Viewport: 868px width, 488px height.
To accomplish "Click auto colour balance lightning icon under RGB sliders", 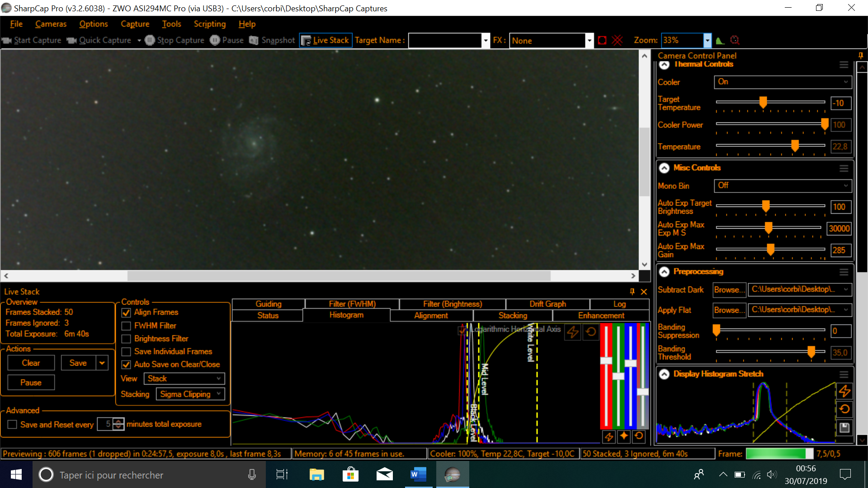I will [609, 436].
